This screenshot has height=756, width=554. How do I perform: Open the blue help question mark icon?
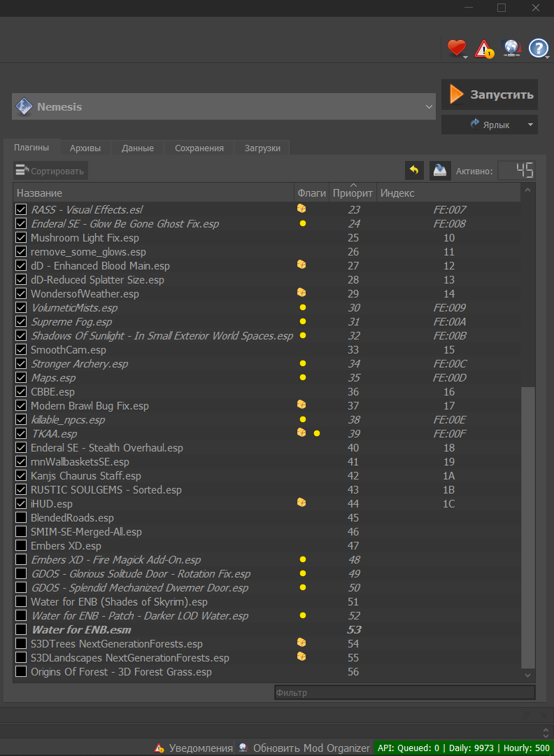(x=538, y=48)
